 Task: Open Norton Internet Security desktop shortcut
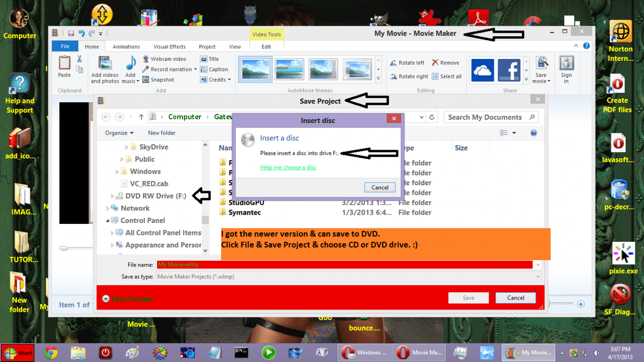click(x=620, y=42)
